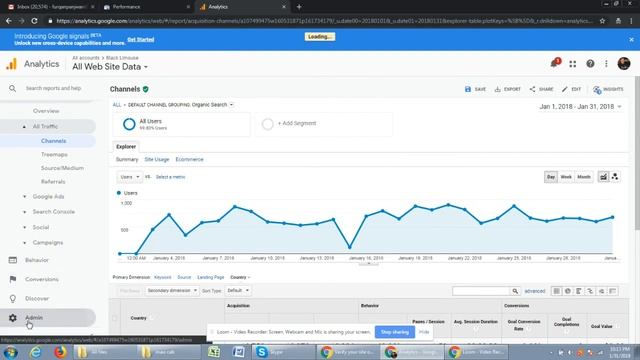Open the notifications bell icon
The image size is (640, 360).
[x=555, y=63]
